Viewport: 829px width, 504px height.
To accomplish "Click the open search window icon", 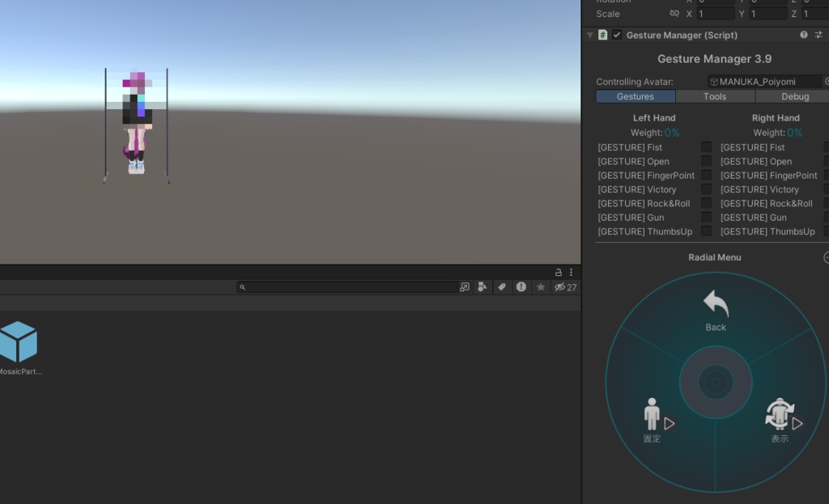I will click(x=464, y=287).
